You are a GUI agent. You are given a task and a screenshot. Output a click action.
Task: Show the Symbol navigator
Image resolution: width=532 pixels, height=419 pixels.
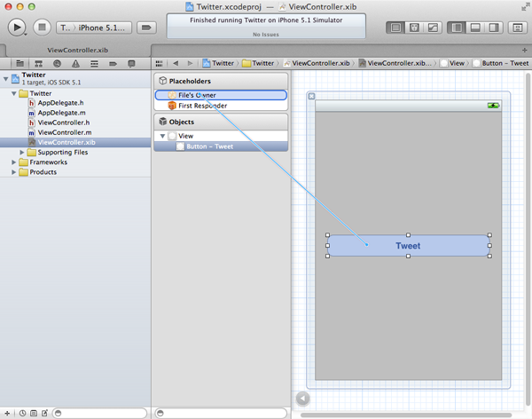coord(39,64)
